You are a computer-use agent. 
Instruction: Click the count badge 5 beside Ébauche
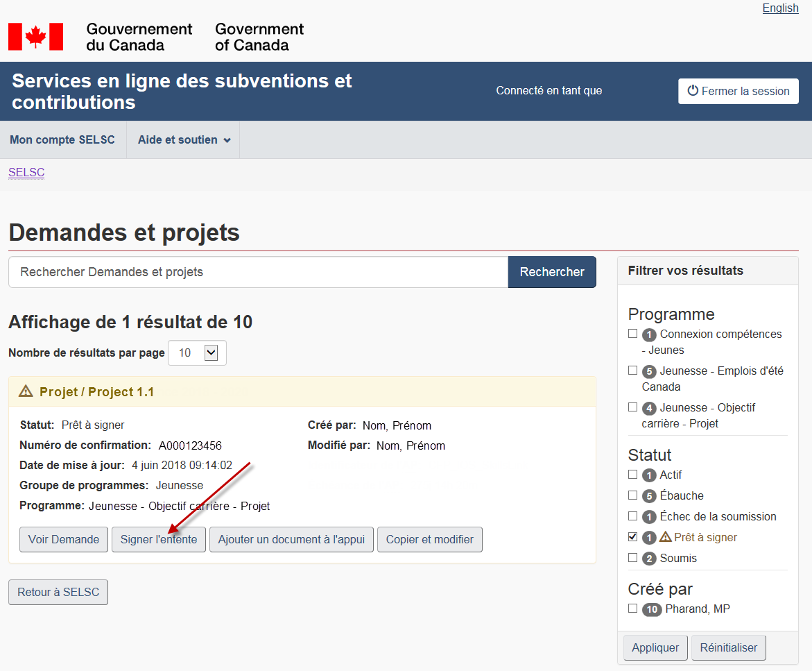649,496
